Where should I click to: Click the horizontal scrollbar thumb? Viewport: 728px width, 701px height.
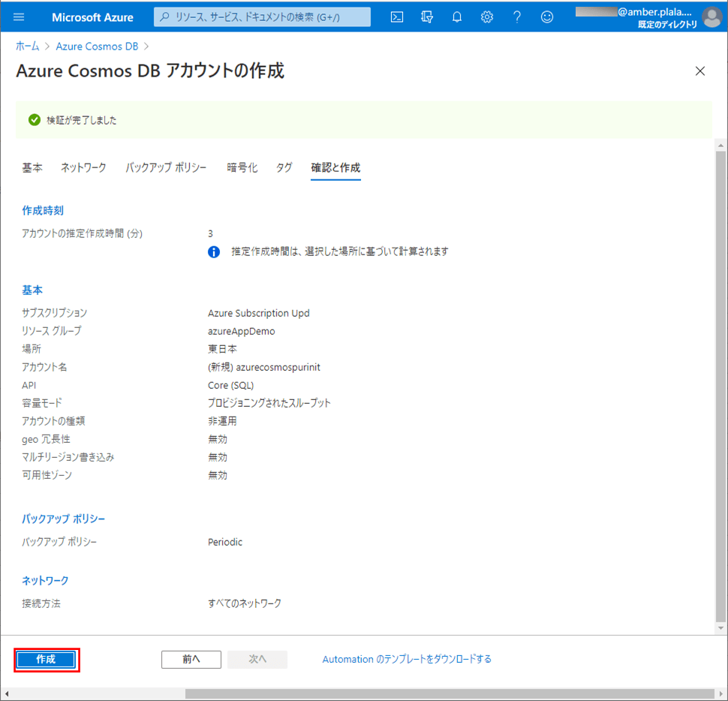pyautogui.click(x=449, y=693)
